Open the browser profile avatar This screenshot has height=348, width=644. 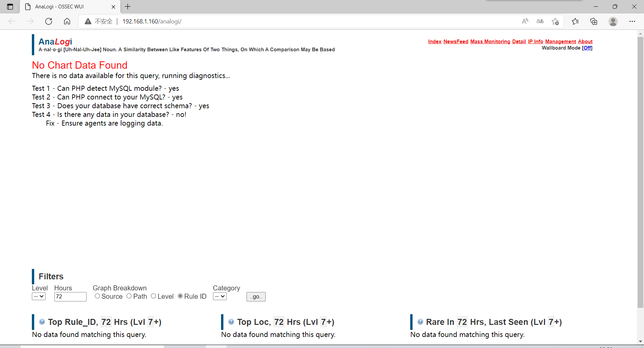tap(613, 21)
